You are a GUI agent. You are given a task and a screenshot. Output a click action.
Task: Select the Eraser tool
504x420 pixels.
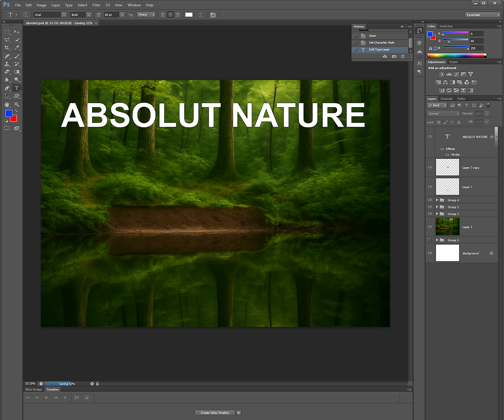(x=7, y=72)
